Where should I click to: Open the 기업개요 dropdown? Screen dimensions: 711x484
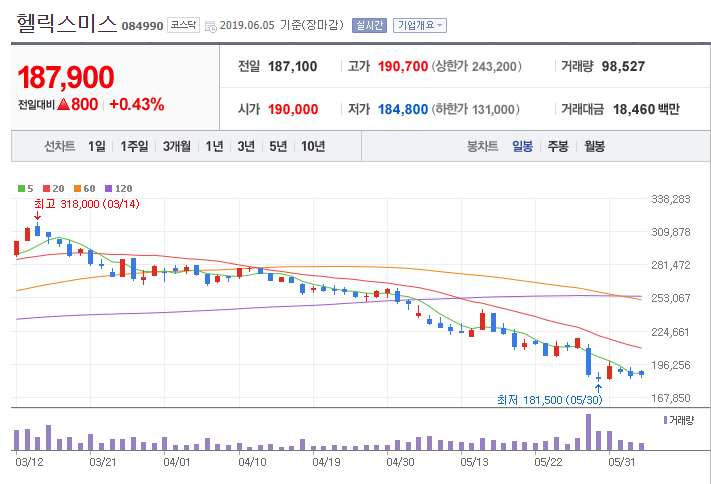420,25
